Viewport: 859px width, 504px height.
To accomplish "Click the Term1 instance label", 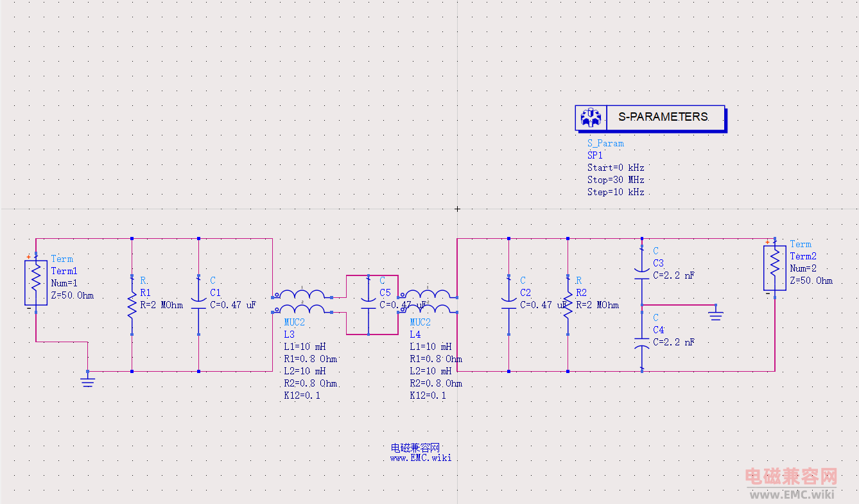I will 64,271.
